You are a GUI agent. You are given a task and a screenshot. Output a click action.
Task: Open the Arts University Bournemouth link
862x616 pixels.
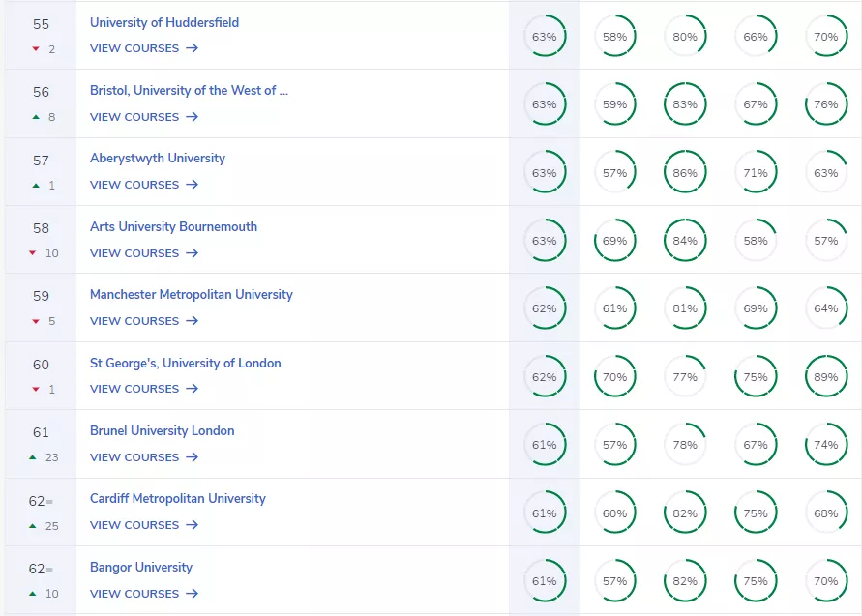pyautogui.click(x=173, y=227)
